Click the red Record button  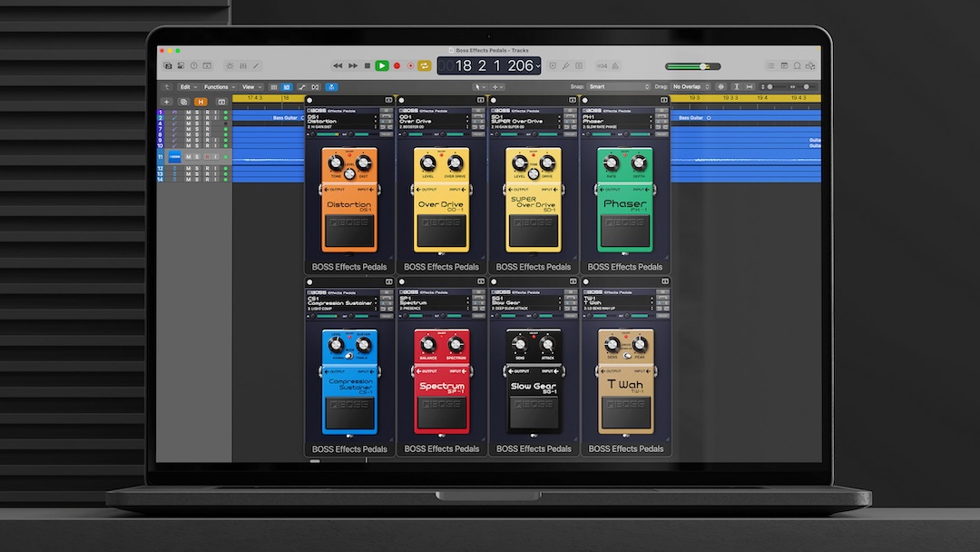(397, 65)
